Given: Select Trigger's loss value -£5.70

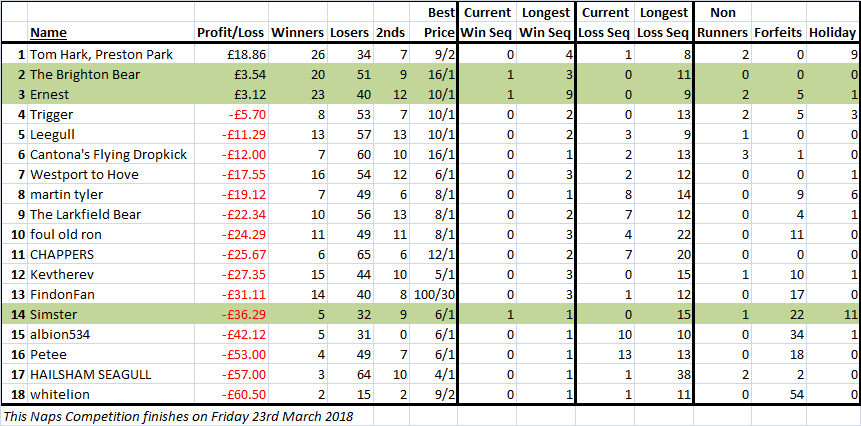Looking at the screenshot, I should tap(248, 115).
